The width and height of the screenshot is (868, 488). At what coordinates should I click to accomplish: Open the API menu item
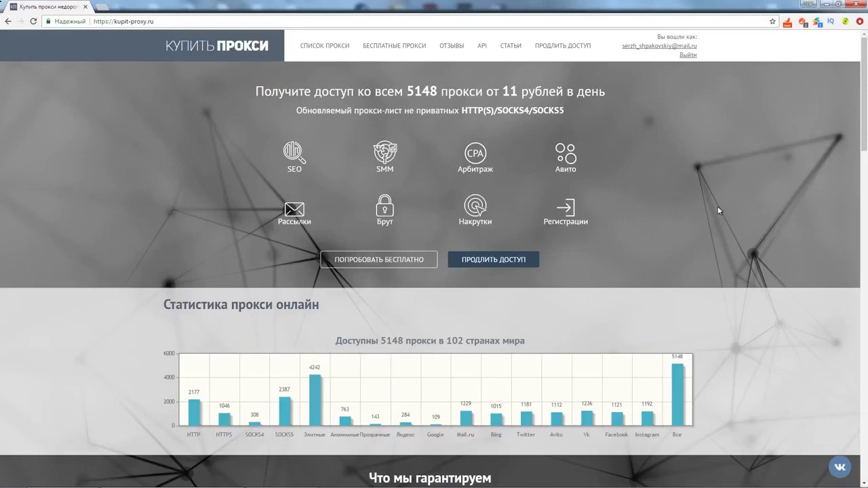pos(482,45)
